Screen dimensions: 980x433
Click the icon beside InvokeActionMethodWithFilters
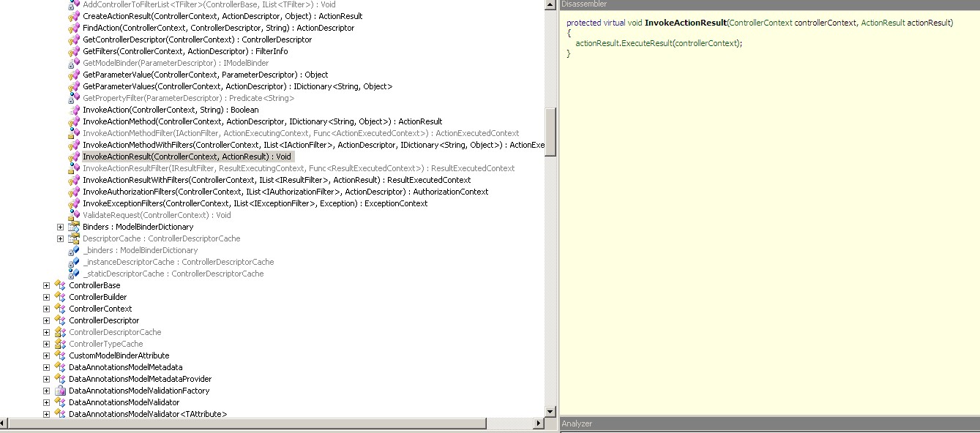click(73, 145)
